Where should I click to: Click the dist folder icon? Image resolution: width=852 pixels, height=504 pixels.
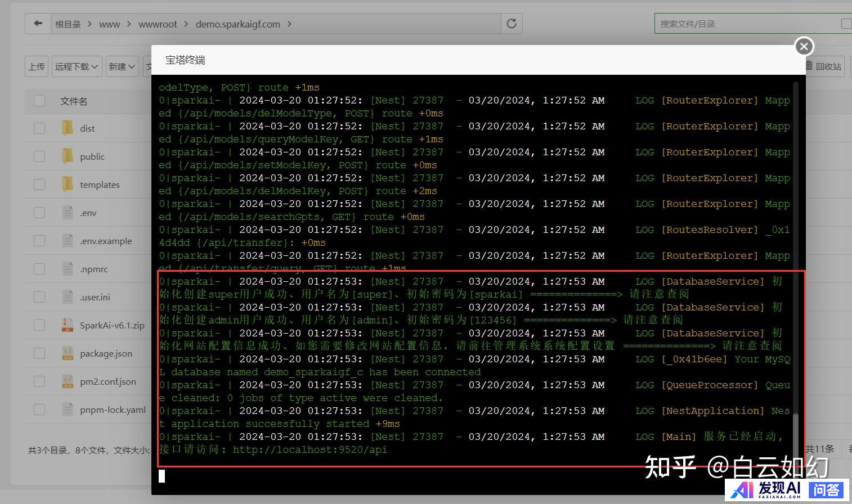click(x=68, y=128)
